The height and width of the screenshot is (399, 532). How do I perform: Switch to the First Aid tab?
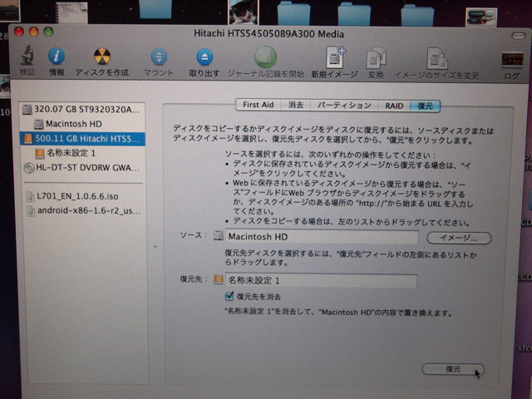tap(258, 106)
